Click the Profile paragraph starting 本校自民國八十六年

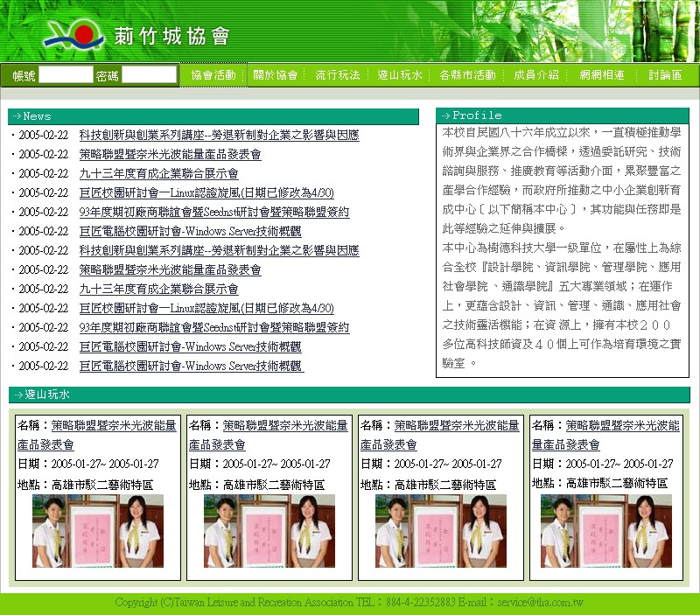[x=562, y=181]
